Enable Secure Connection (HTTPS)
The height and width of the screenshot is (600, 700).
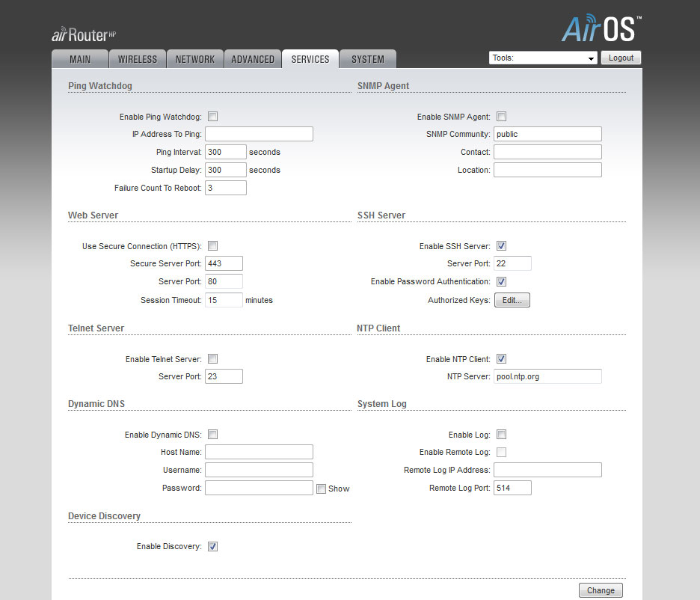(212, 245)
